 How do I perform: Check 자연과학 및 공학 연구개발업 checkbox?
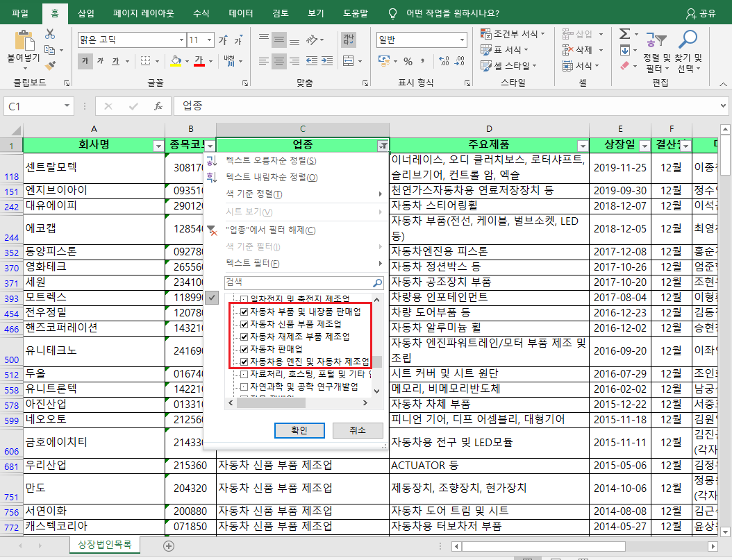pyautogui.click(x=244, y=387)
